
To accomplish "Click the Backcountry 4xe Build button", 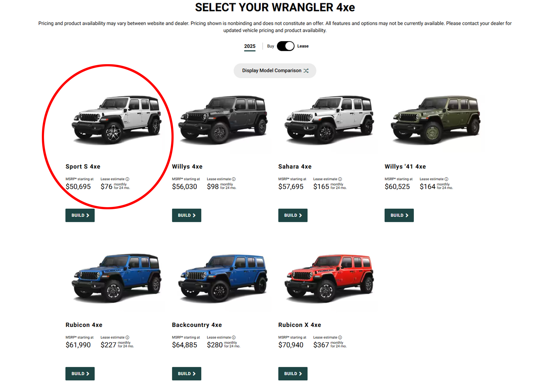I will click(186, 374).
